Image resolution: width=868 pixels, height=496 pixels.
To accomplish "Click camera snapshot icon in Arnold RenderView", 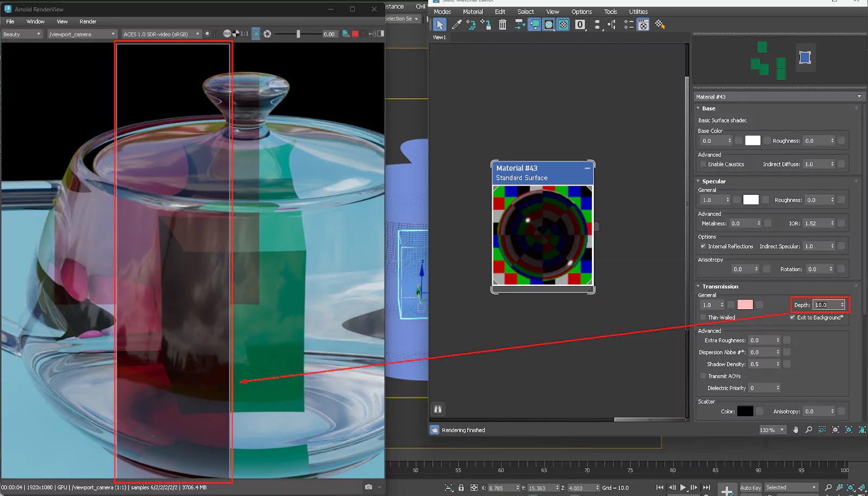I will click(369, 487).
